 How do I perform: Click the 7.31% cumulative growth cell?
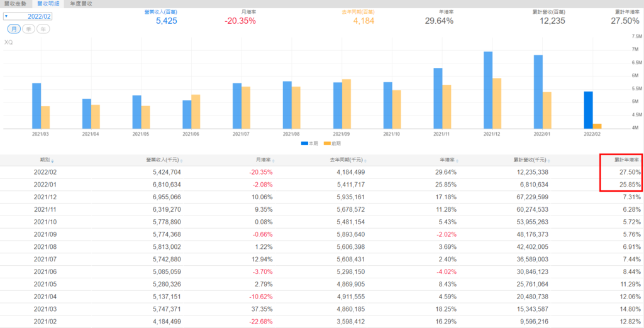632,197
